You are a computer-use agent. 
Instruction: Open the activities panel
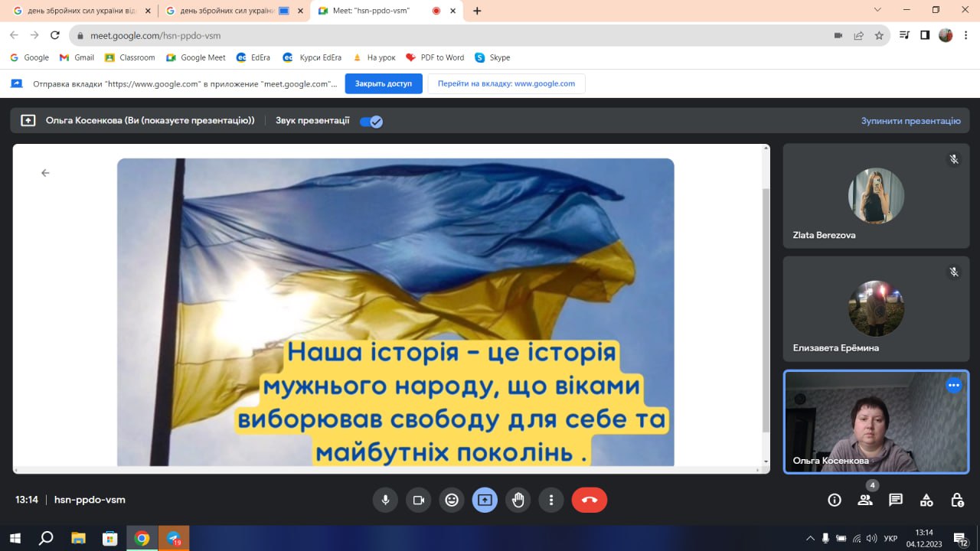click(x=926, y=500)
